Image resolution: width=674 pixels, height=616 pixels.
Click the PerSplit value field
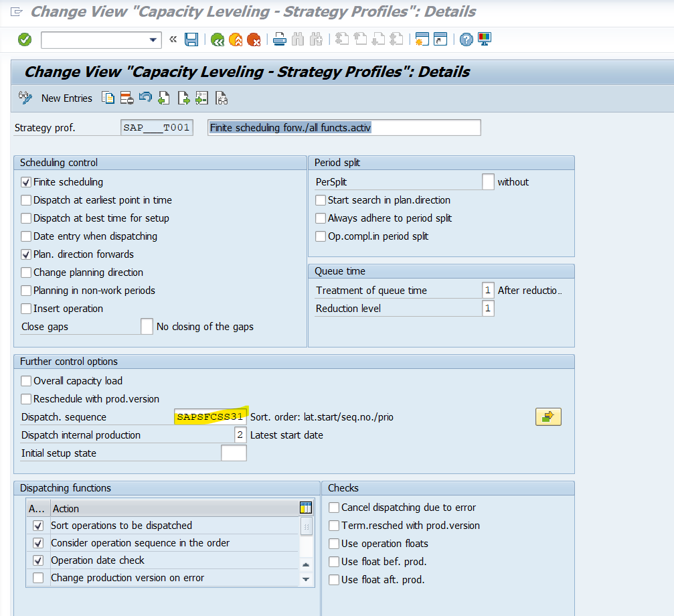click(488, 182)
